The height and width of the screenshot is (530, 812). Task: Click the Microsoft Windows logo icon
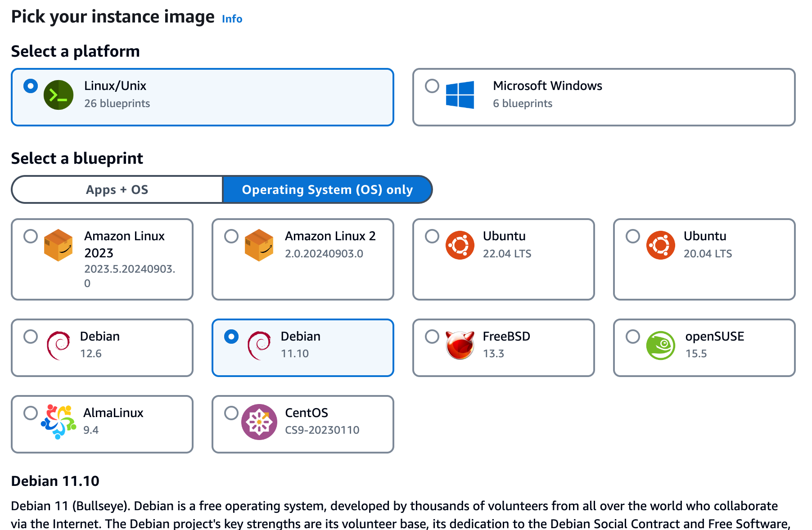[x=460, y=95]
